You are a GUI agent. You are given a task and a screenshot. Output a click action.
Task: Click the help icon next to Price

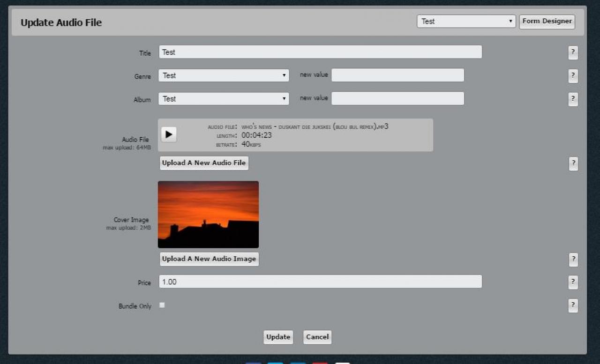pyautogui.click(x=573, y=282)
